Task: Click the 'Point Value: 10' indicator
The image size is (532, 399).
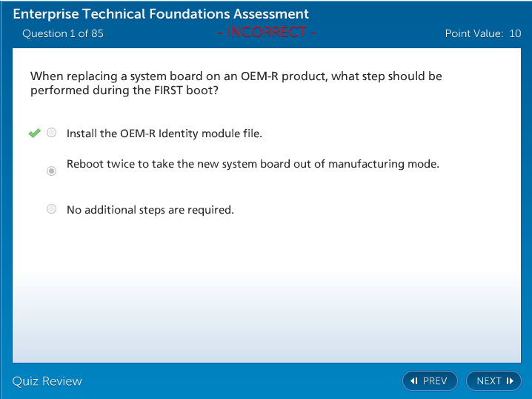Action: (482, 33)
